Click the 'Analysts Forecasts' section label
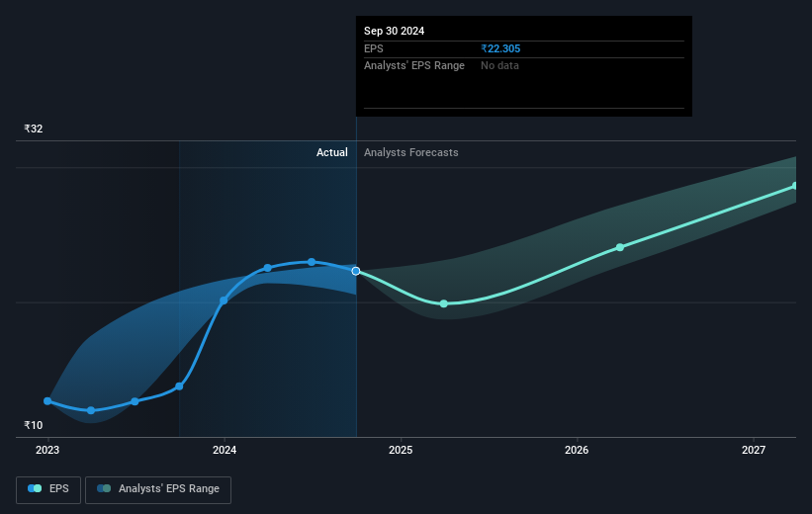 coord(411,152)
